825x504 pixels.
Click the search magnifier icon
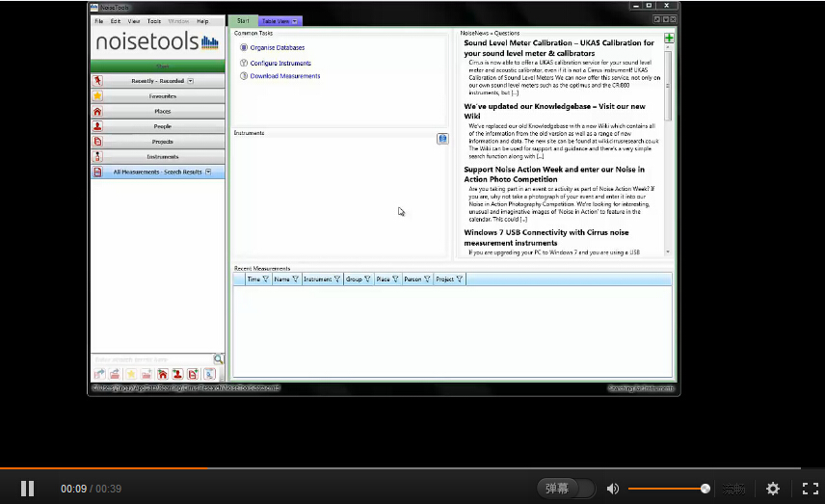218,358
